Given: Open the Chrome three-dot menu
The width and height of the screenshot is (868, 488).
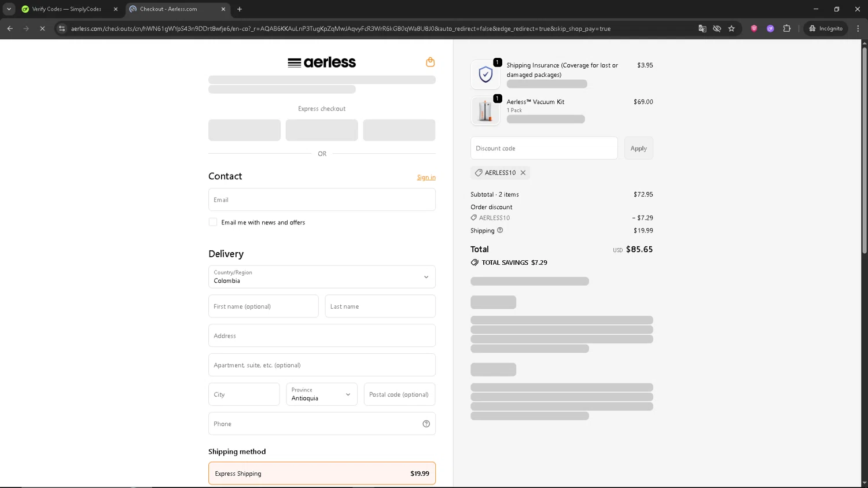Looking at the screenshot, I should 858,28.
